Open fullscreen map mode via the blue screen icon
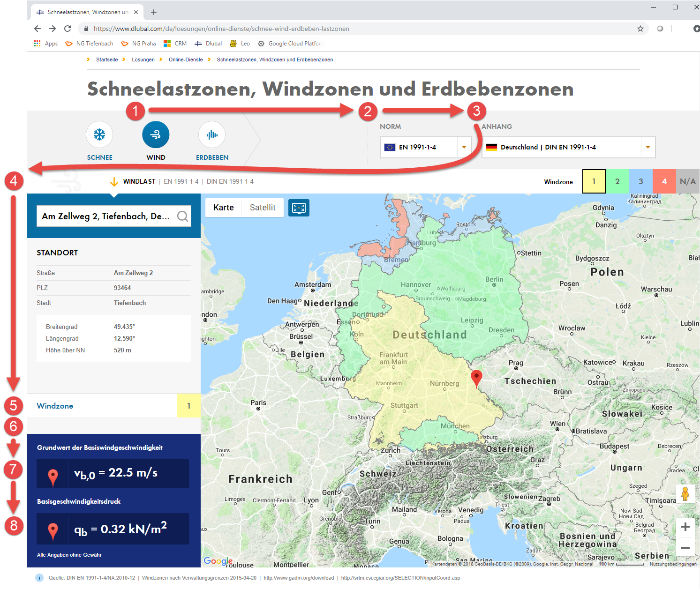This screenshot has height=589, width=700. pyautogui.click(x=299, y=208)
